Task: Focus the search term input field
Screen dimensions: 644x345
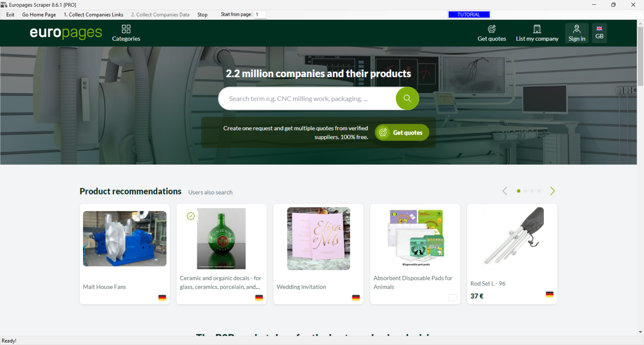Action: (x=307, y=98)
